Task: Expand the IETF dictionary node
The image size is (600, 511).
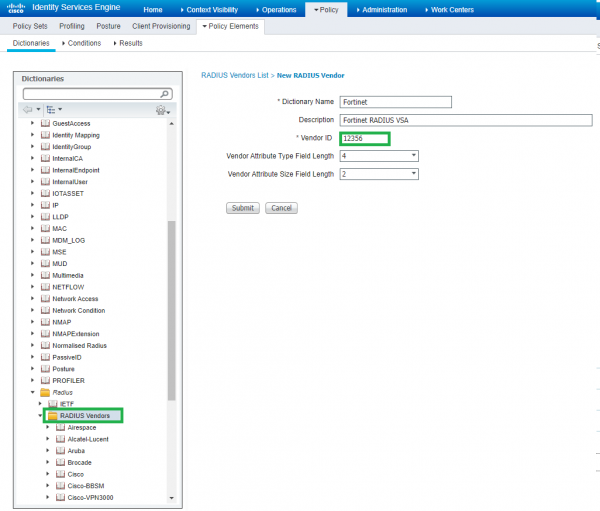Action: (40, 403)
